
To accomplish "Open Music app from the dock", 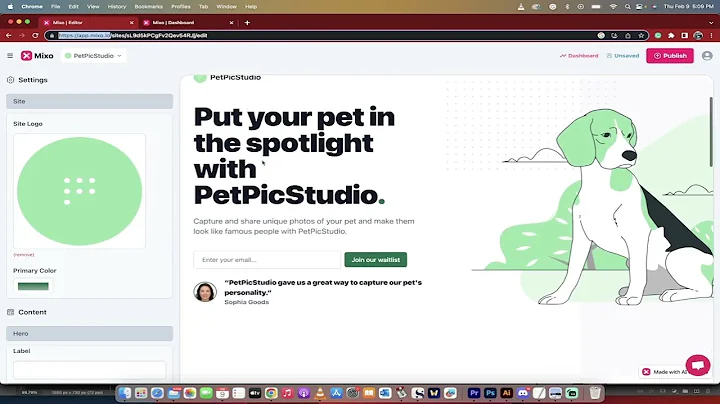I will (x=287, y=393).
